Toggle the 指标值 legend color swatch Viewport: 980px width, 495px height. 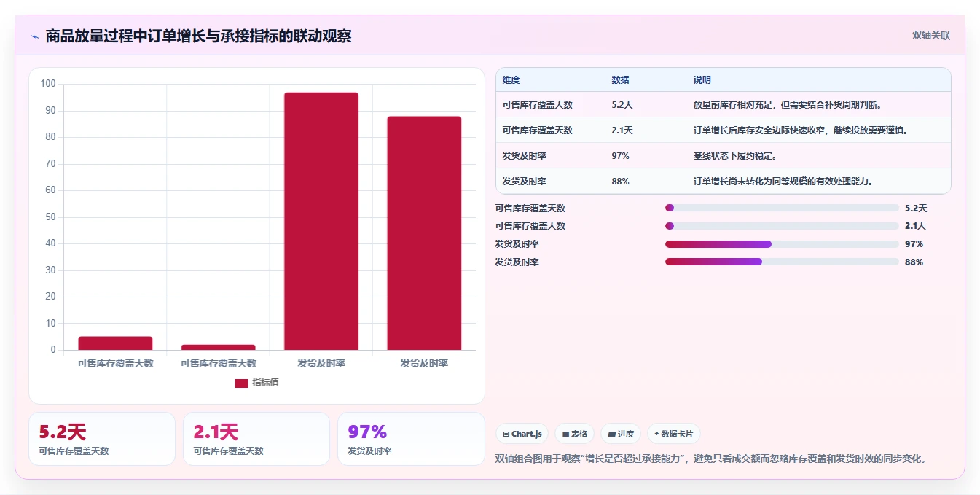(241, 383)
